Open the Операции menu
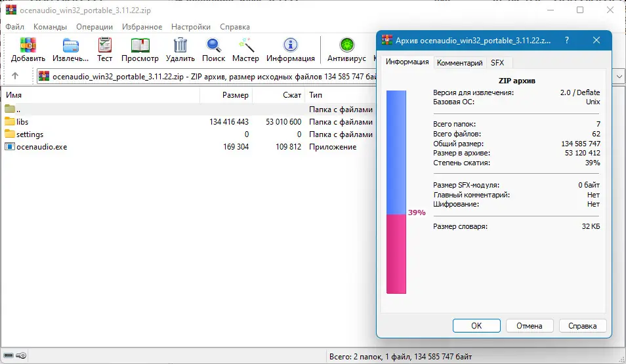Screen dimensions: 626x364 coord(94,27)
